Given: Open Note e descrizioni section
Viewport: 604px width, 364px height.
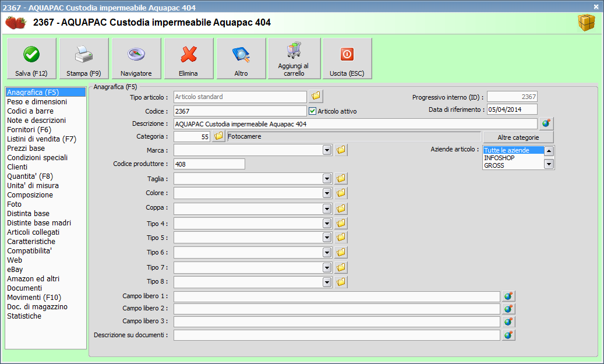Looking at the screenshot, I should pos(36,120).
